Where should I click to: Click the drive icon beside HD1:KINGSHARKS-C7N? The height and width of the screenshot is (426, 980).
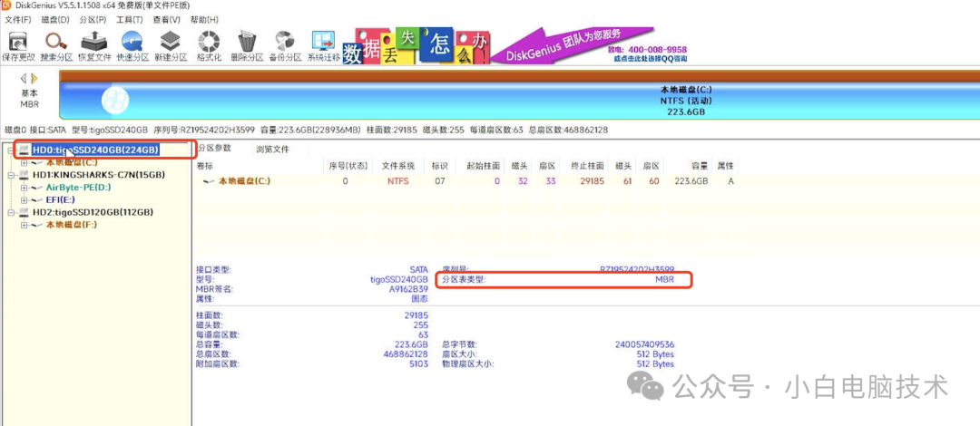[24, 175]
